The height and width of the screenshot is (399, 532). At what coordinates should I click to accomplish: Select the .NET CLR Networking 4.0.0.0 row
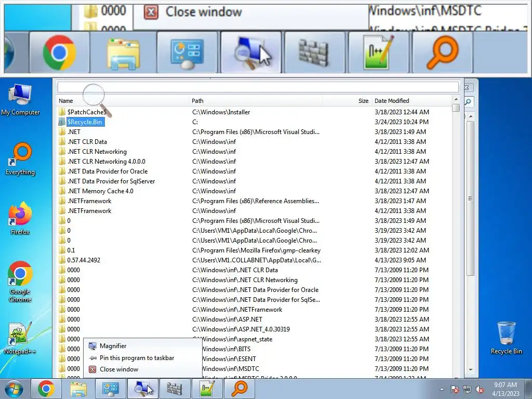click(255, 161)
